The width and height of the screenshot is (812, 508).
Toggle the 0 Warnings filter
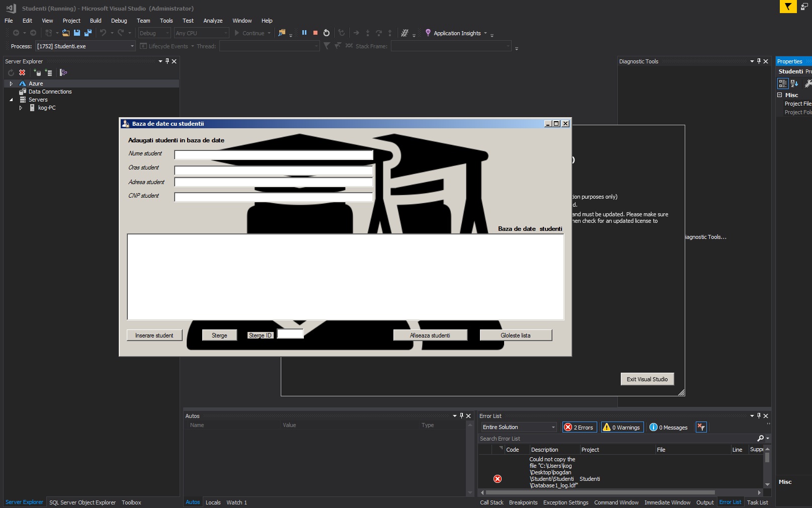(622, 428)
